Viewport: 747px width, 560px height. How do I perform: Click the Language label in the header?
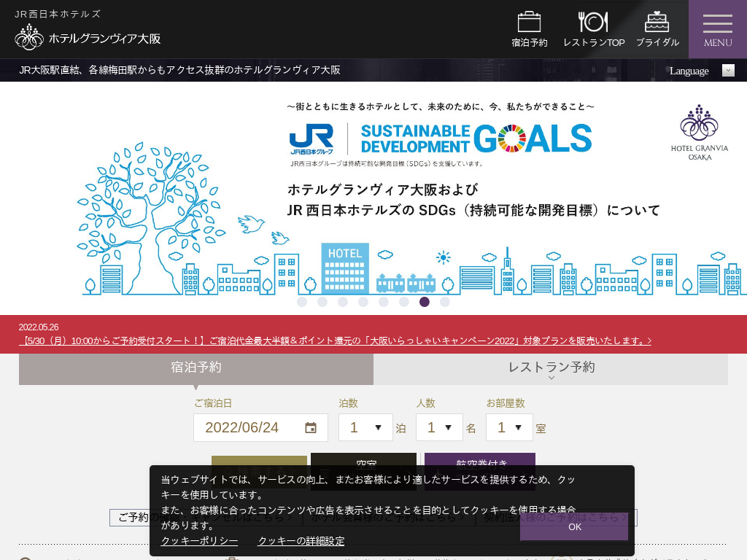(x=689, y=71)
